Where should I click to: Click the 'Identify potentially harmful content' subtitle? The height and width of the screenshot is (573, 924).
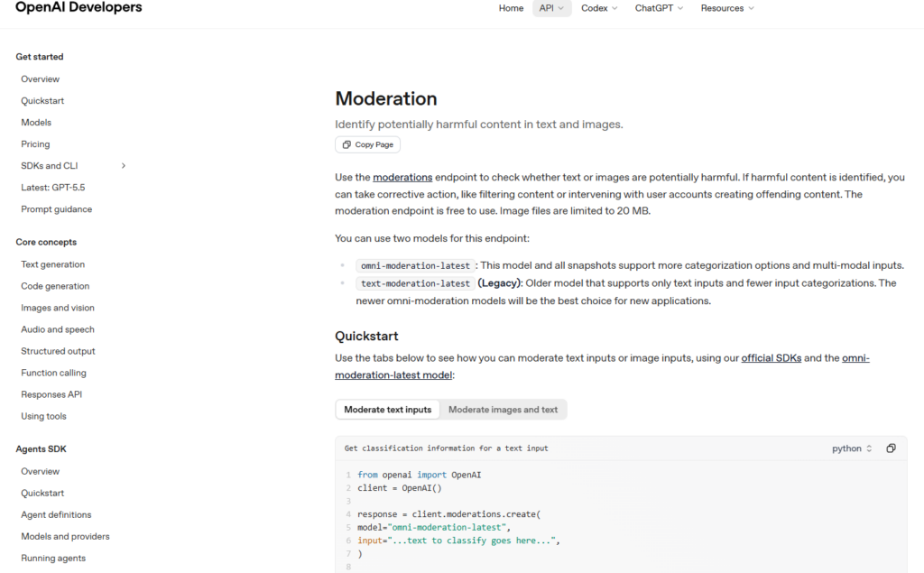(x=478, y=125)
